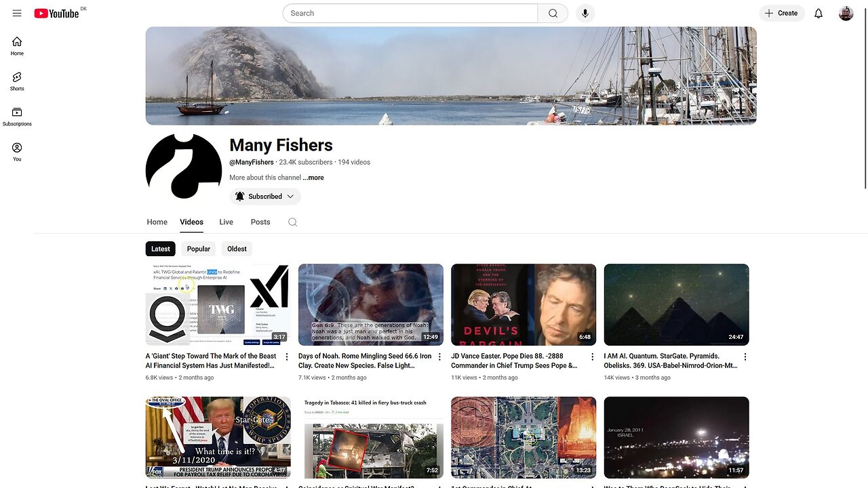
Task: Open the 13:23 aerial map thumbnail
Action: (x=524, y=437)
